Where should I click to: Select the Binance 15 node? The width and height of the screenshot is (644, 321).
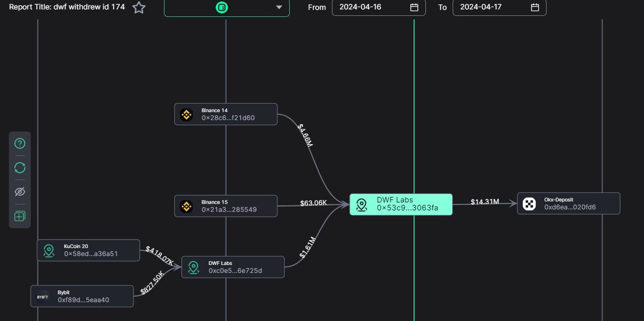226,206
